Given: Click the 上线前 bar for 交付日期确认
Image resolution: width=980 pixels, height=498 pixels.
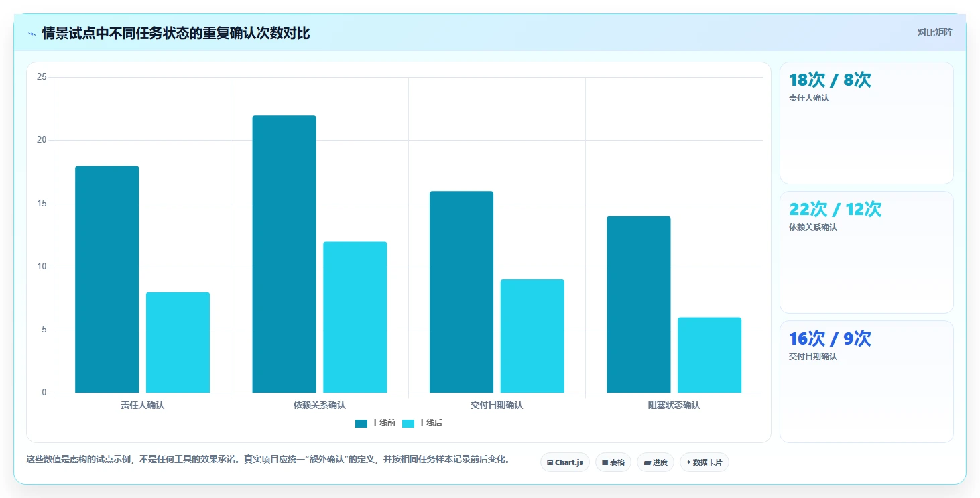Looking at the screenshot, I should tap(461, 292).
